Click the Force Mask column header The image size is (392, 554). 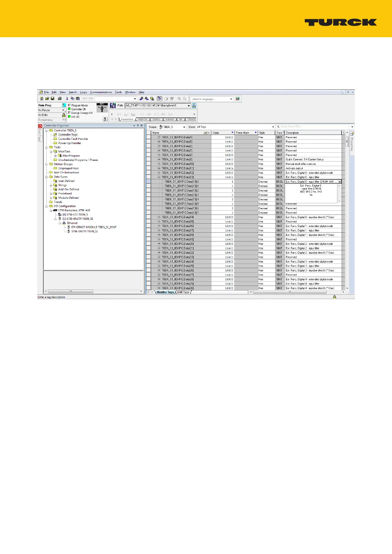[x=246, y=133]
